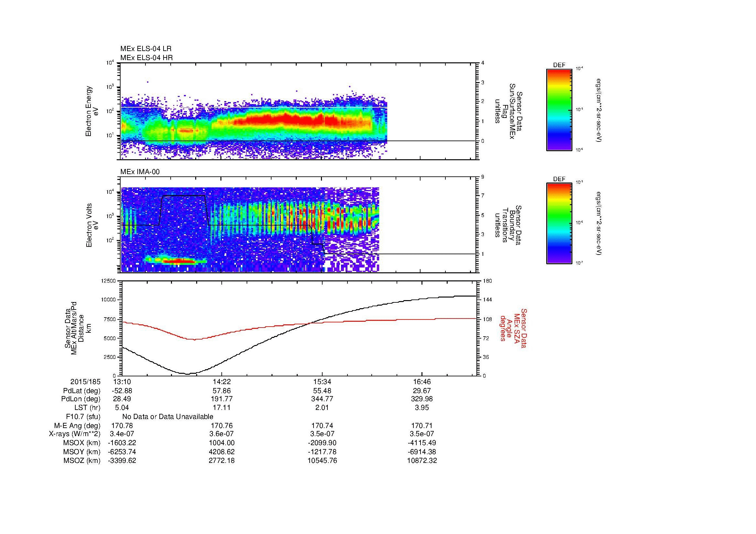Click SZA axis tick '180'
This screenshot has height=534, width=756.
pyautogui.click(x=487, y=281)
